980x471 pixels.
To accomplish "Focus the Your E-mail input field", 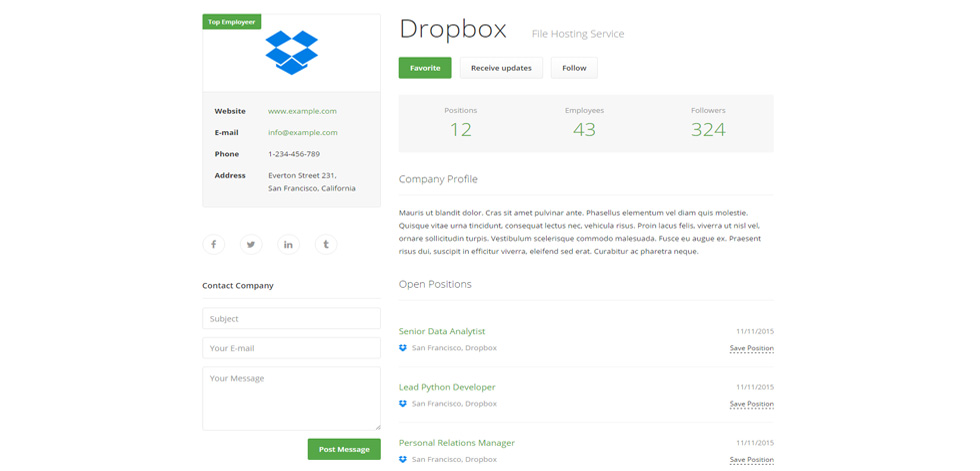I will [x=291, y=348].
